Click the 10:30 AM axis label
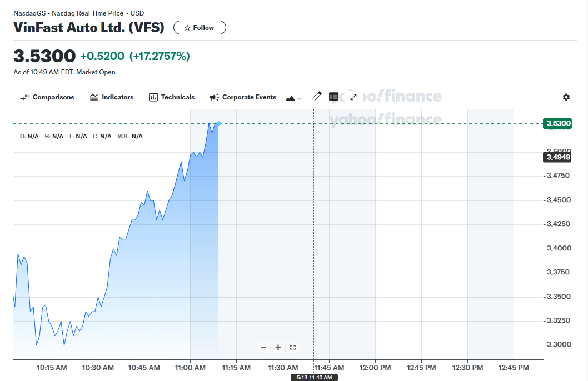588x381 pixels. tap(98, 368)
